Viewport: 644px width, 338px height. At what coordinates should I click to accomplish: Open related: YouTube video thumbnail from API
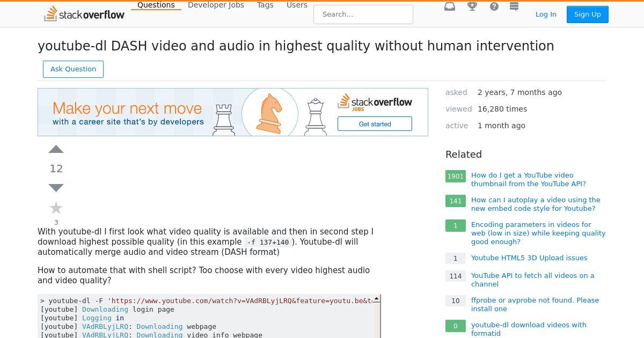(529, 179)
